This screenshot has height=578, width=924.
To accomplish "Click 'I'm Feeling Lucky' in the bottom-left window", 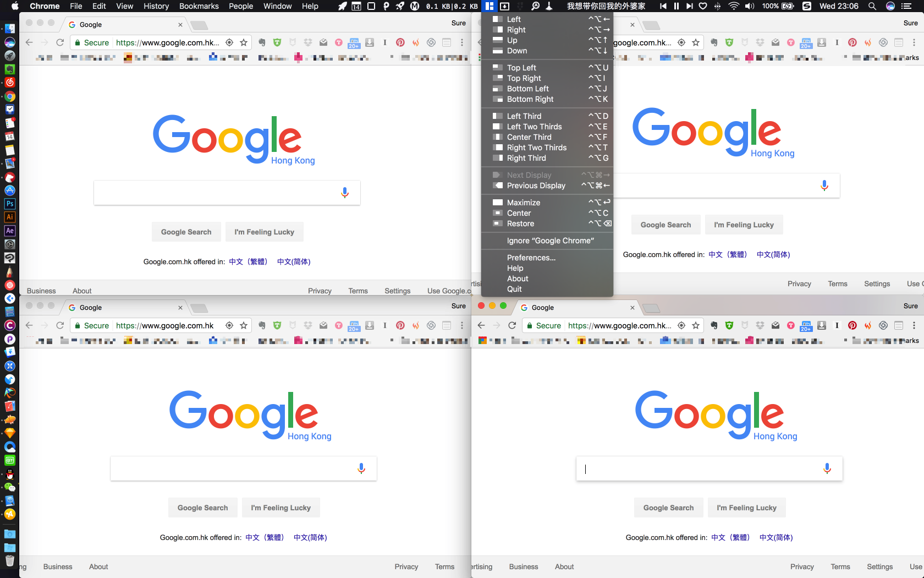I will pyautogui.click(x=280, y=508).
